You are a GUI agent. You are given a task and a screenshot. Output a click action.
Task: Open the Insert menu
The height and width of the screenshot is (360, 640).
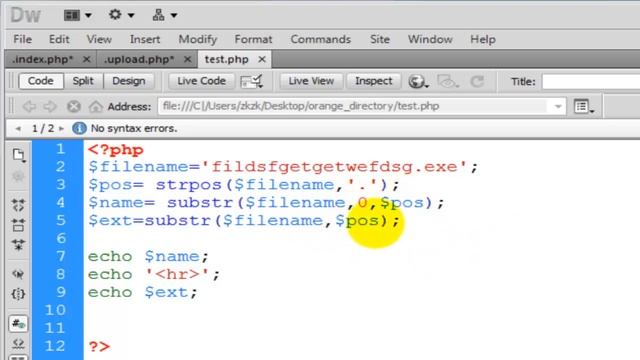145,39
